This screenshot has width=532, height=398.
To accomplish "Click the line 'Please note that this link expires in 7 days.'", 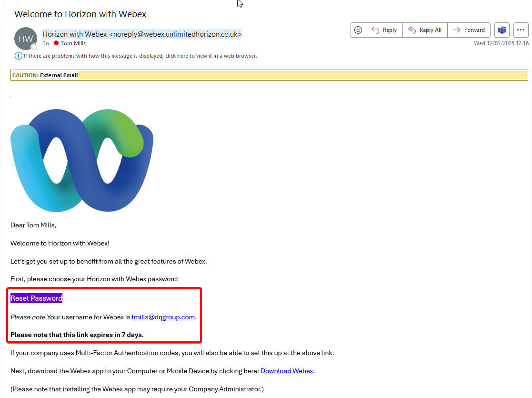I will (x=77, y=335).
